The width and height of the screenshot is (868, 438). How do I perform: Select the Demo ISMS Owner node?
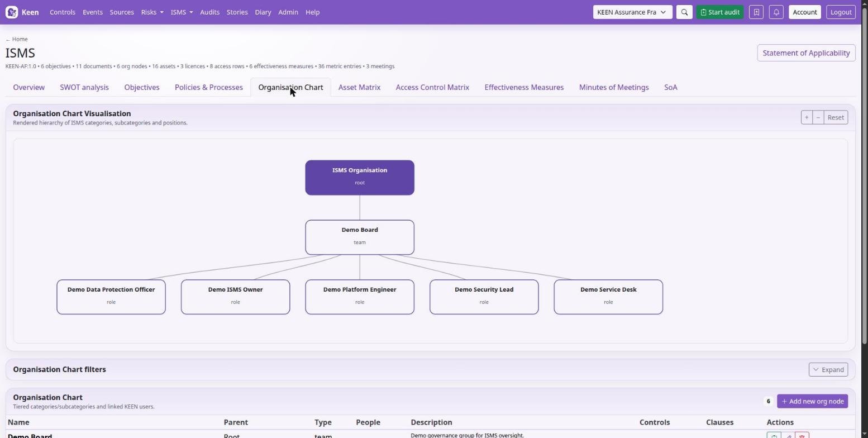point(235,297)
